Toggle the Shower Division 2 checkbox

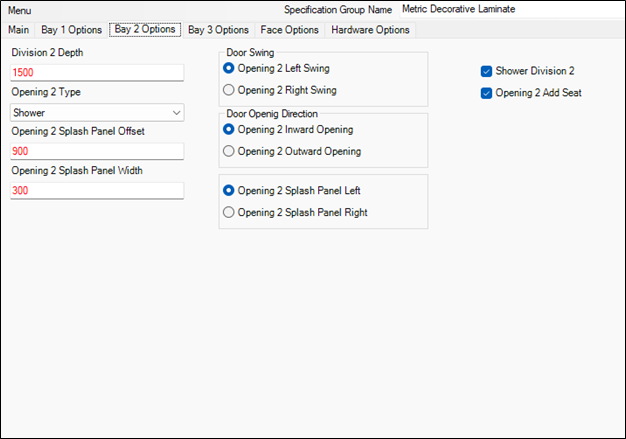click(487, 71)
